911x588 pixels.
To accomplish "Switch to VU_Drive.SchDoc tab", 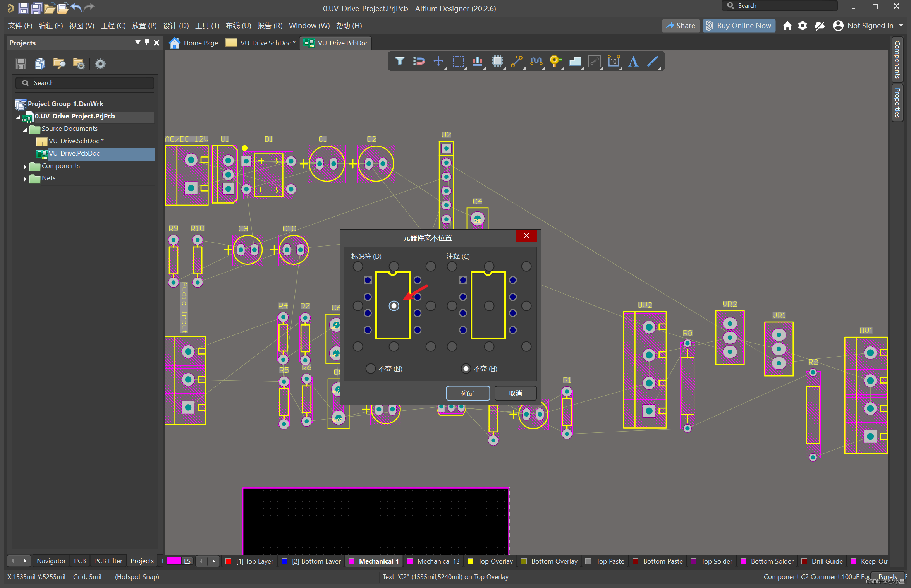I will pyautogui.click(x=265, y=43).
